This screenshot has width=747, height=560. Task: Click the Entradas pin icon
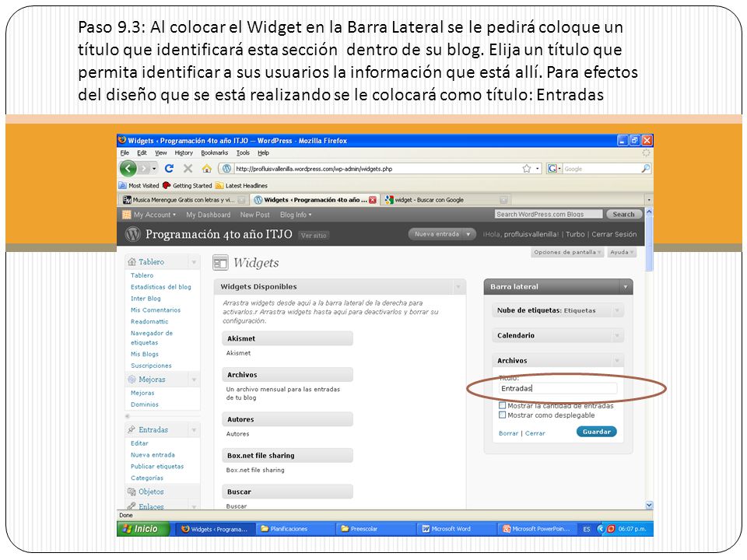132,429
